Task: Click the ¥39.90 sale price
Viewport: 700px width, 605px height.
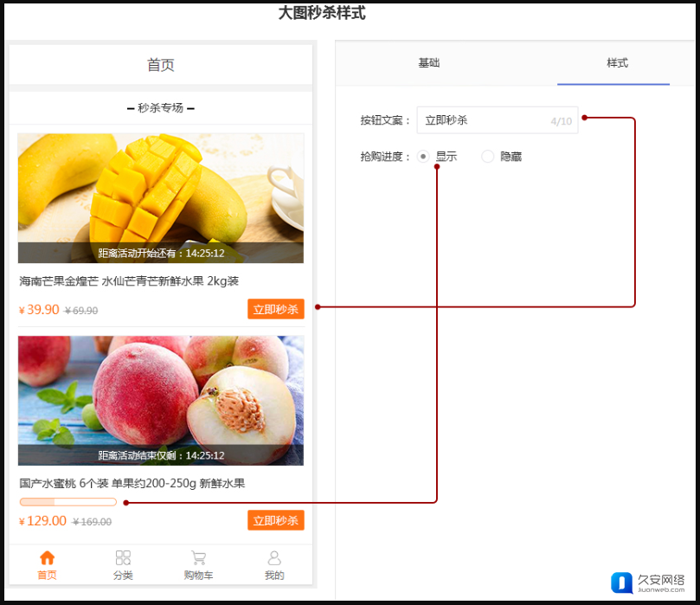Action: tap(39, 309)
